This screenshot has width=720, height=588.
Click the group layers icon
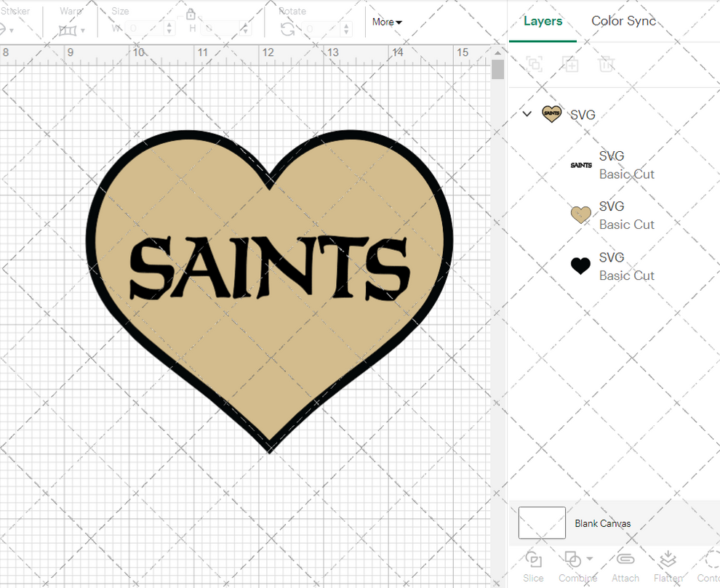[x=535, y=64]
